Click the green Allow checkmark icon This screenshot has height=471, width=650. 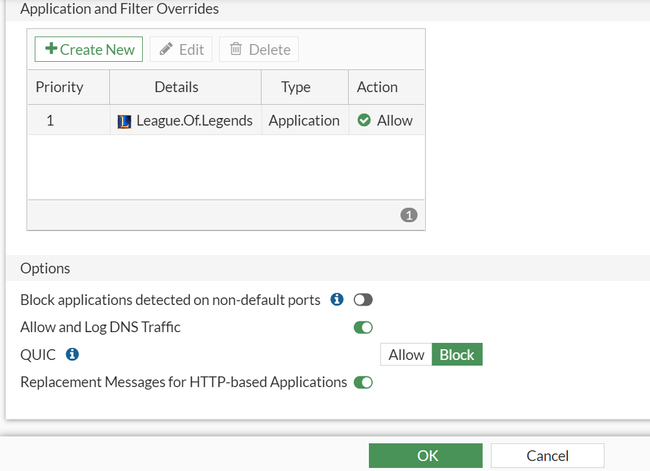(364, 120)
